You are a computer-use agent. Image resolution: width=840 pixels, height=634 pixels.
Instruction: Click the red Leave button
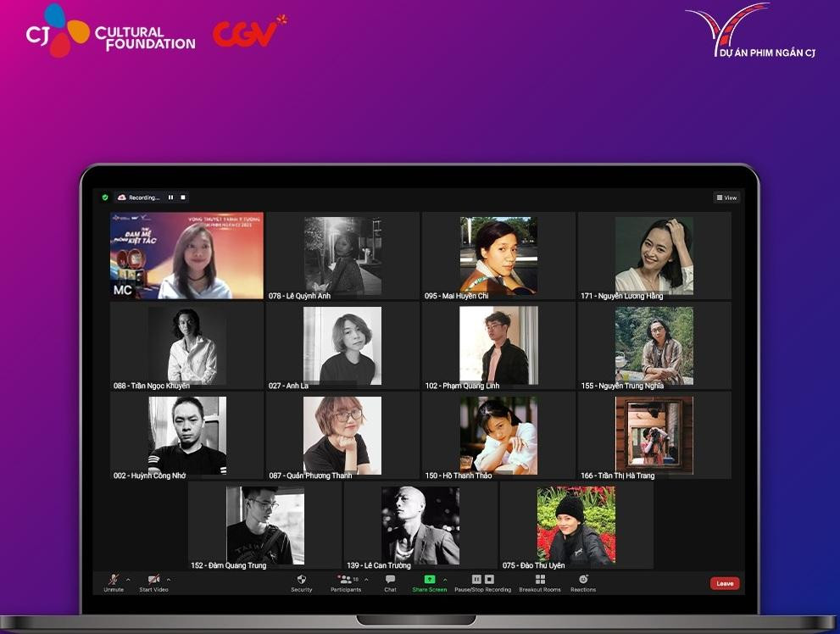(x=725, y=583)
